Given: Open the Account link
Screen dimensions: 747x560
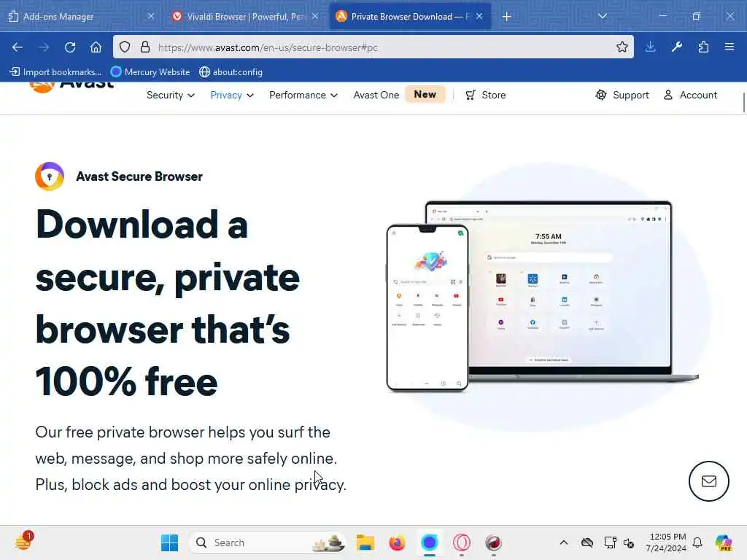Looking at the screenshot, I should pos(690,95).
